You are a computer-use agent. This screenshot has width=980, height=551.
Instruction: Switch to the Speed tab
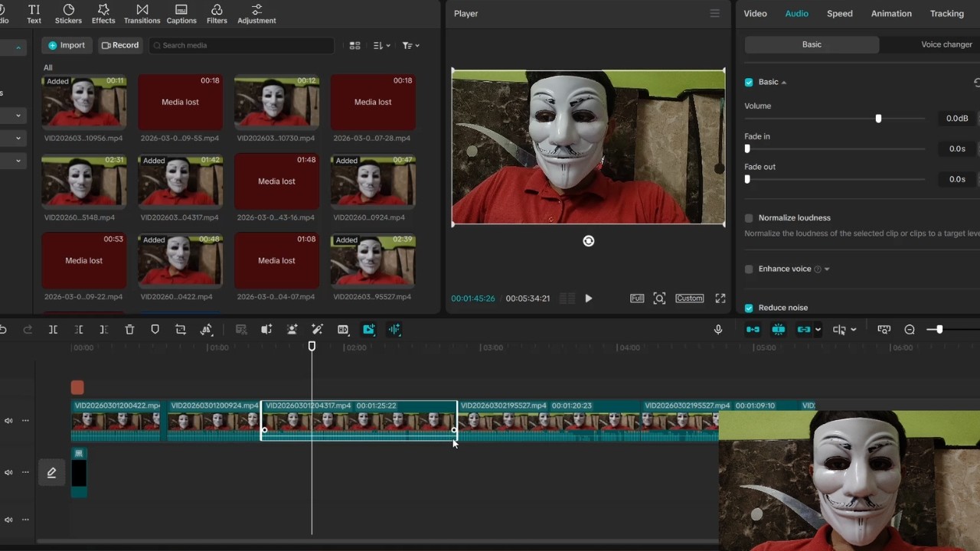(x=839, y=14)
